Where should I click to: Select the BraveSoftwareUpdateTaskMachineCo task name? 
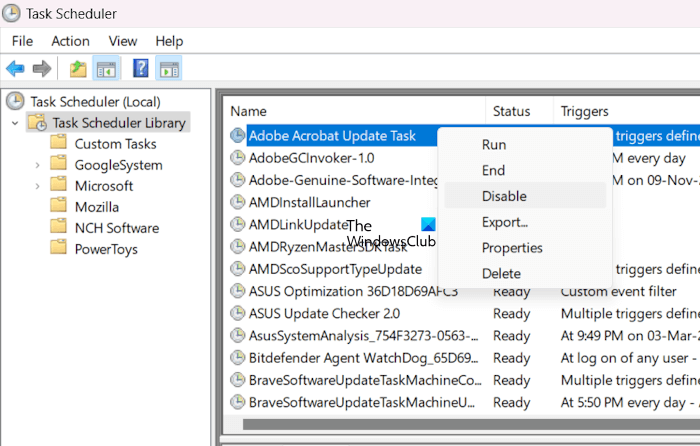click(x=365, y=380)
